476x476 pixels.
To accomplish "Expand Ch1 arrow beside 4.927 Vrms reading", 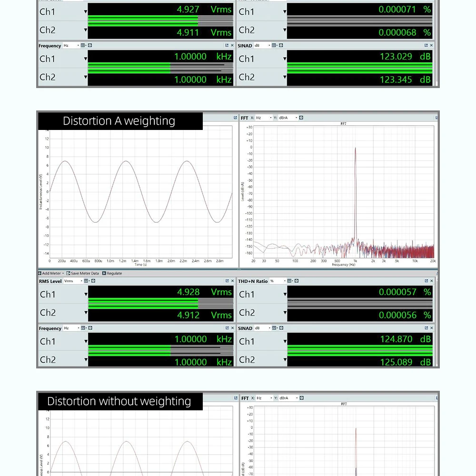I will [86, 11].
